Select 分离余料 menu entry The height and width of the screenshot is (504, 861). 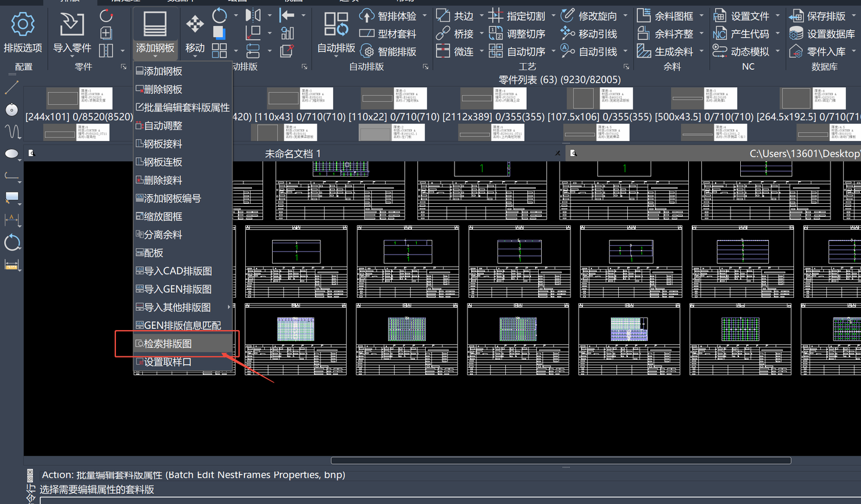click(183, 234)
